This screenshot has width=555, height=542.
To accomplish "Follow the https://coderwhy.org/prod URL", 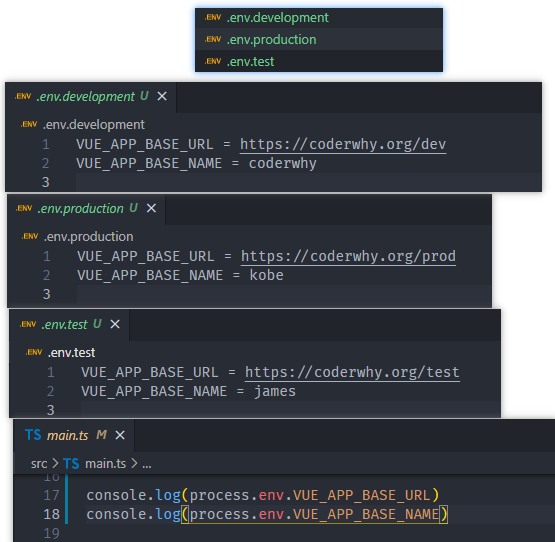I will click(348, 256).
